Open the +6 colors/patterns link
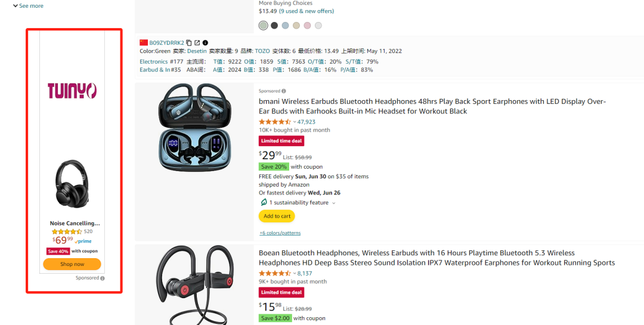 [x=280, y=233]
